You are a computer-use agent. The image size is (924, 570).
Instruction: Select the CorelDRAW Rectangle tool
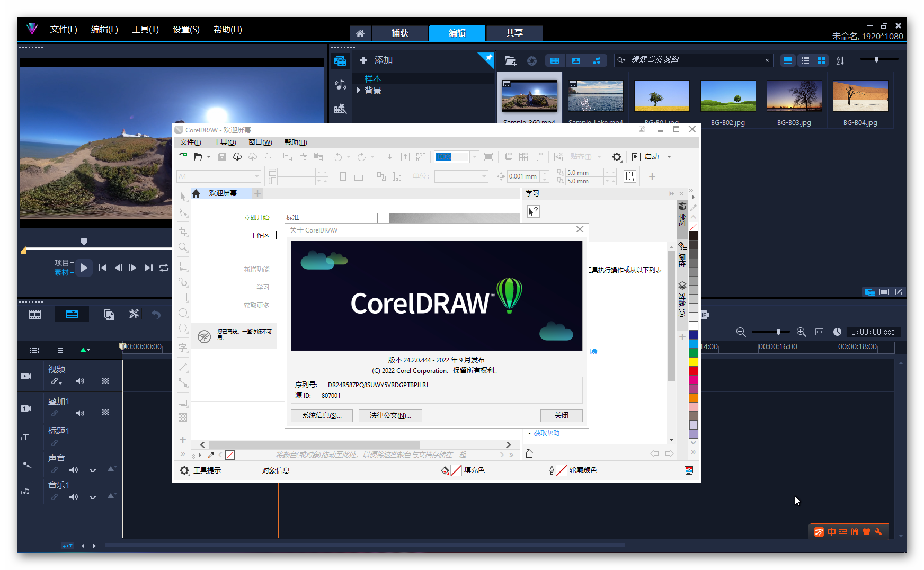pyautogui.click(x=183, y=298)
